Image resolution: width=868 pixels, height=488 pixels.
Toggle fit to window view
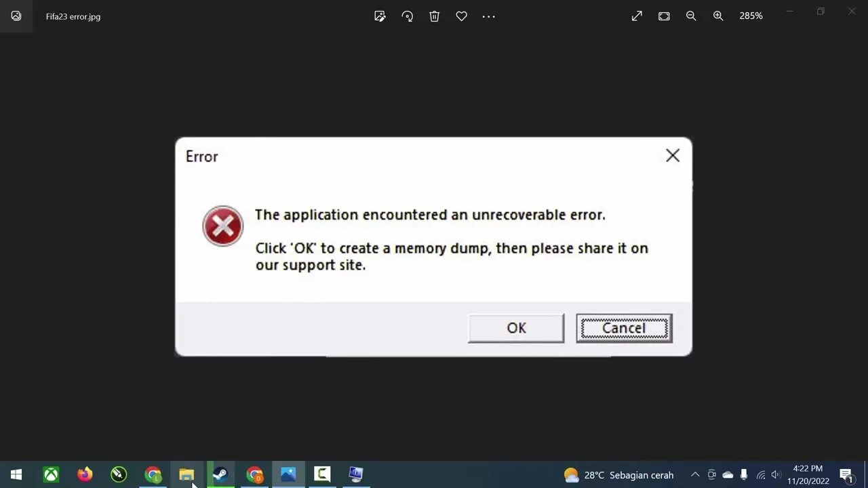664,16
